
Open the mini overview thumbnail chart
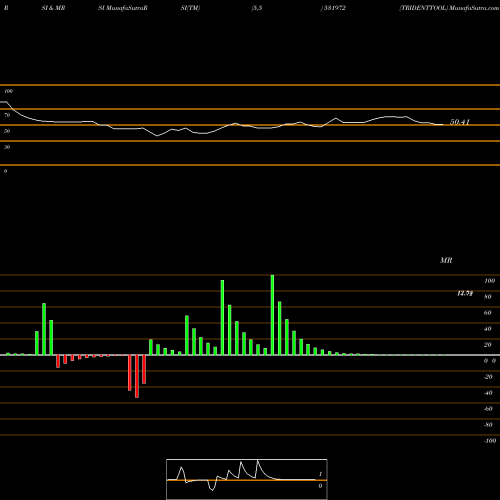tap(247, 479)
